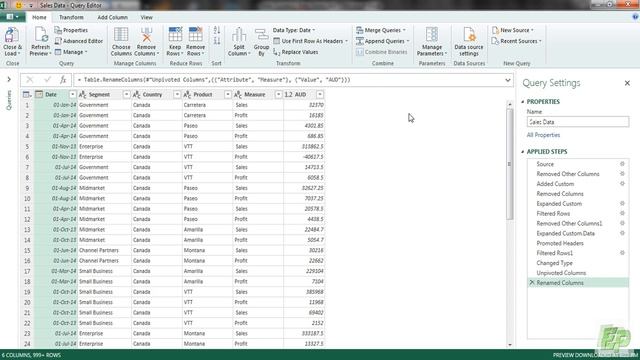Expand the Queries pane with the chevron
Screen dimensions: 640x360
click(x=9, y=79)
